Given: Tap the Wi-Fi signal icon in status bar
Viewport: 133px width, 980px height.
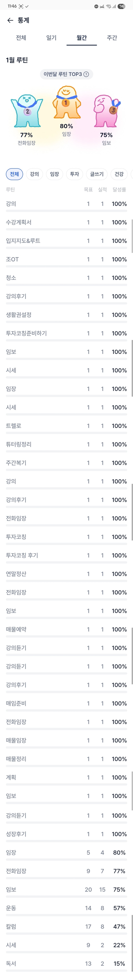Looking at the screenshot, I should [109, 6].
